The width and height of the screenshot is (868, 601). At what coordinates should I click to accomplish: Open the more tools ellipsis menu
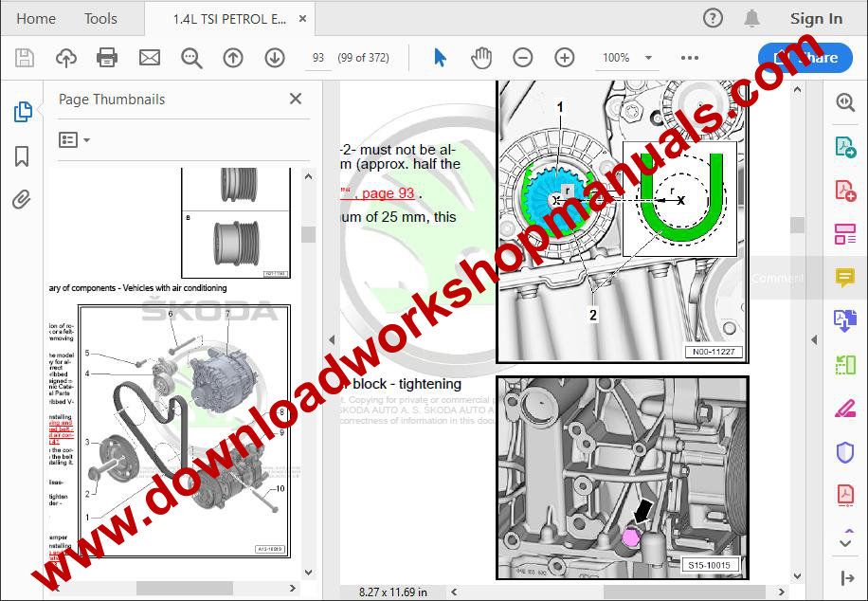(689, 58)
